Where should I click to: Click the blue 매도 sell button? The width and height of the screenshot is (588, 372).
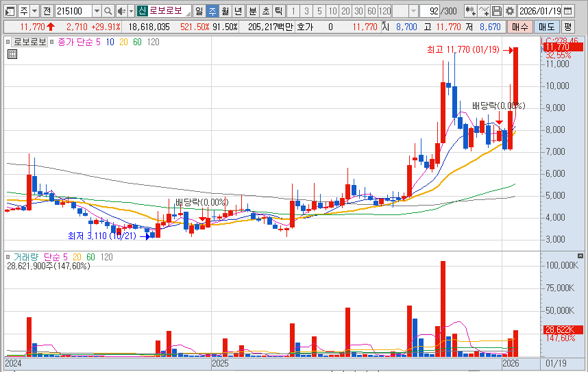click(x=546, y=27)
